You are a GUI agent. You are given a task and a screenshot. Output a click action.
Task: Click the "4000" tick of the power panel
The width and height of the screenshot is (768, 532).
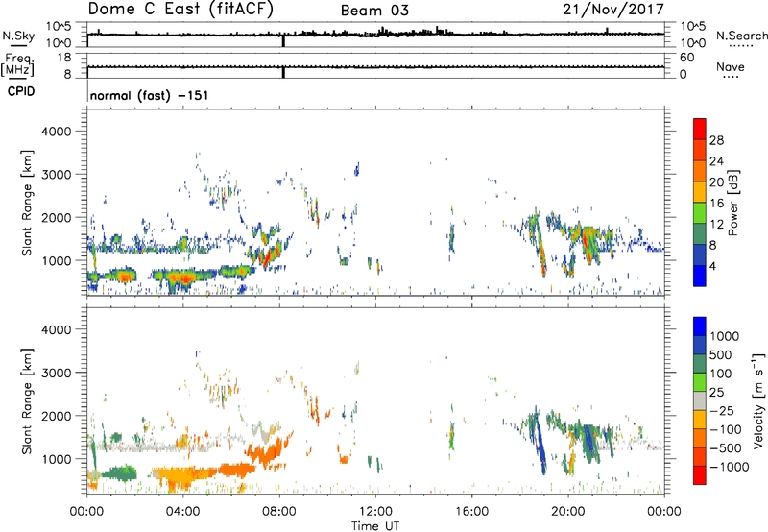pyautogui.click(x=57, y=132)
